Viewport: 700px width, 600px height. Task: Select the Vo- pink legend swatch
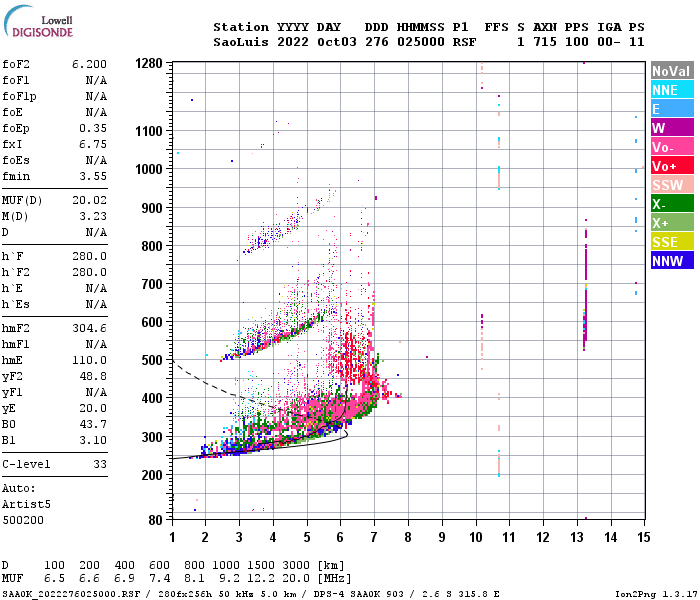[672, 146]
